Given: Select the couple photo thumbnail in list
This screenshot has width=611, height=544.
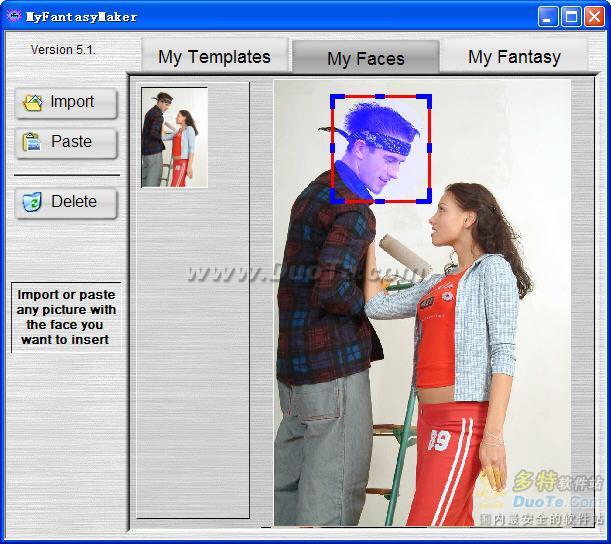Looking at the screenshot, I should 174,137.
